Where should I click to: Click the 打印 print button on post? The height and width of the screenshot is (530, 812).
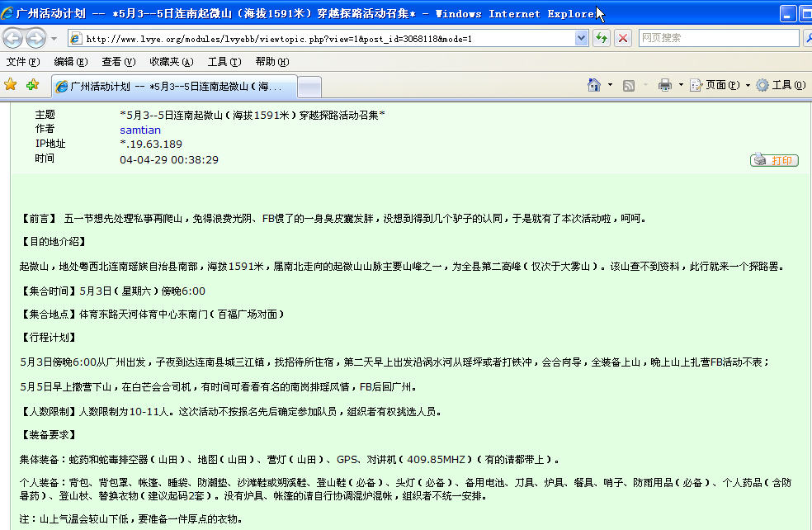coord(774,160)
